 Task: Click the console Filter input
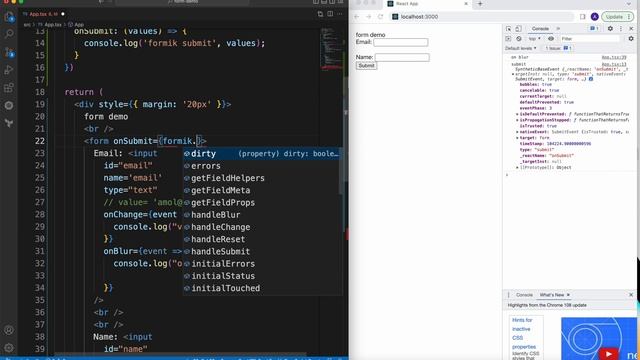pyautogui.click(x=590, y=39)
